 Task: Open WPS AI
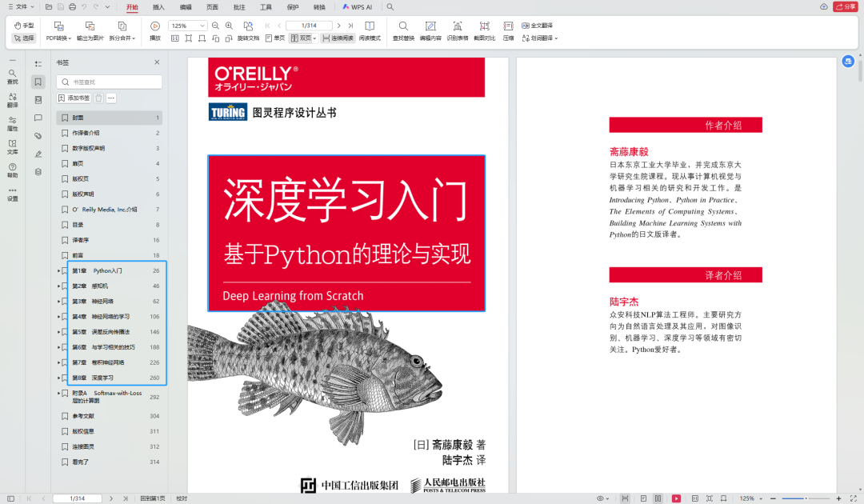click(x=357, y=7)
